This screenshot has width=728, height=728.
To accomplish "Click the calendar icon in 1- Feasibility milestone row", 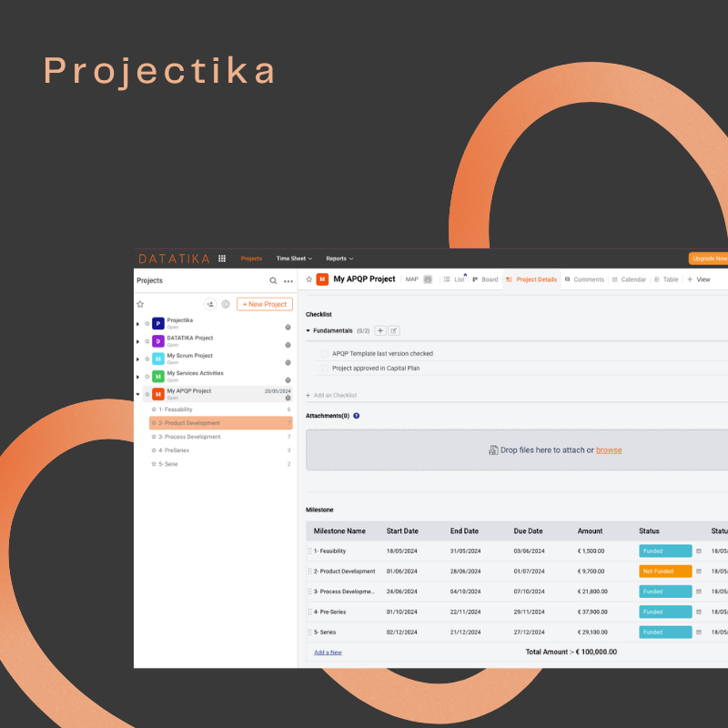I will (699, 551).
